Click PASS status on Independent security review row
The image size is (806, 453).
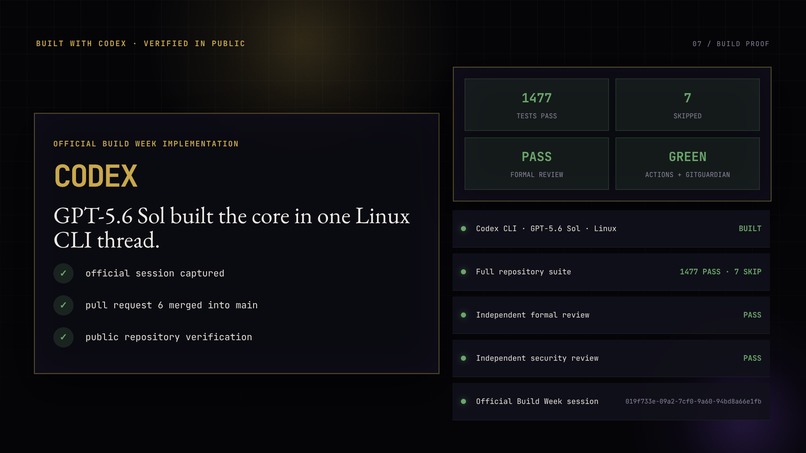(752, 358)
